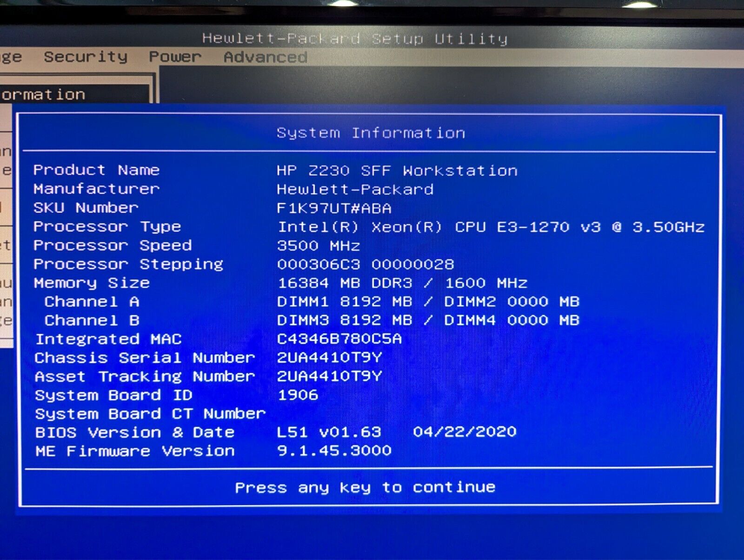Click the System Information heading
Viewport: 744px width, 560px height.
click(371, 133)
